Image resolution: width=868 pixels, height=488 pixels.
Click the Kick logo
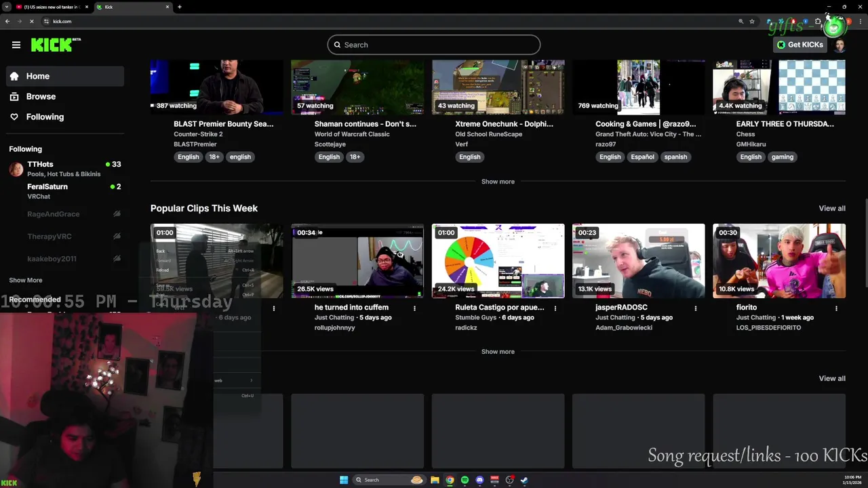[56, 45]
